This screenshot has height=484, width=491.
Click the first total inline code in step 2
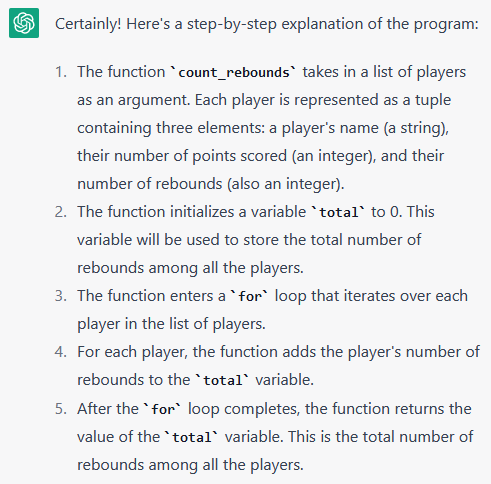click(x=338, y=212)
